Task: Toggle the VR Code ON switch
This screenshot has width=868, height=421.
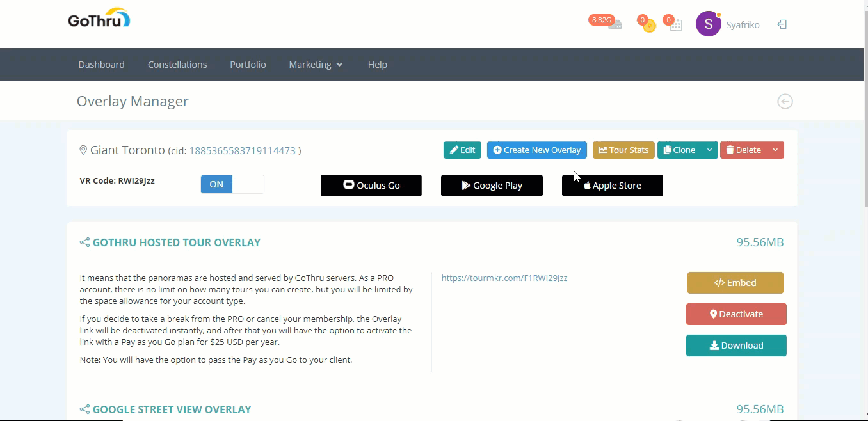Action: coord(232,184)
